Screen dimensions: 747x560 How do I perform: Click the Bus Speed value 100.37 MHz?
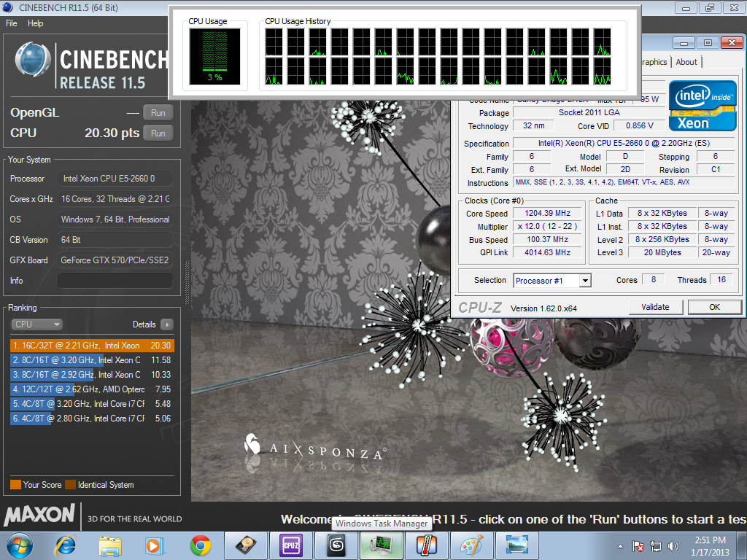[x=547, y=239]
